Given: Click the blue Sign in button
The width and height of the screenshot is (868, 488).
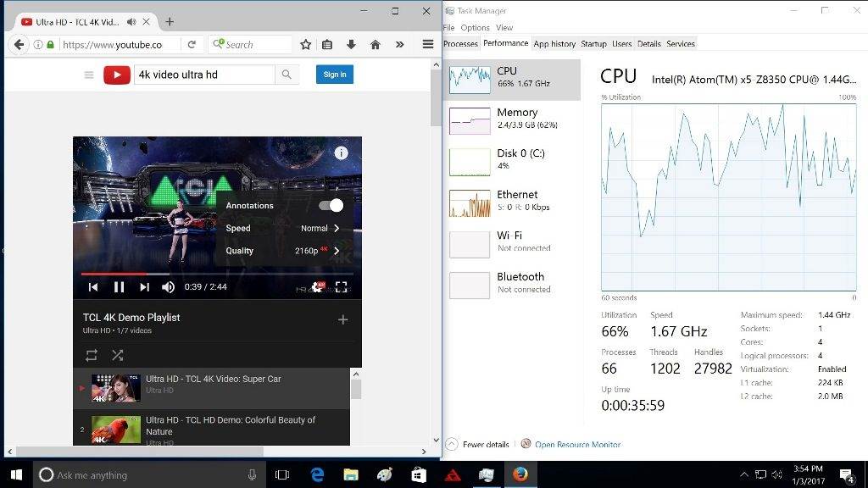Looking at the screenshot, I should click(335, 75).
